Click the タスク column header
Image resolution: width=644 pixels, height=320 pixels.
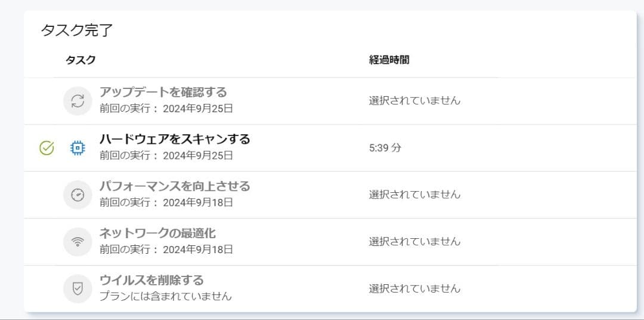(80, 60)
